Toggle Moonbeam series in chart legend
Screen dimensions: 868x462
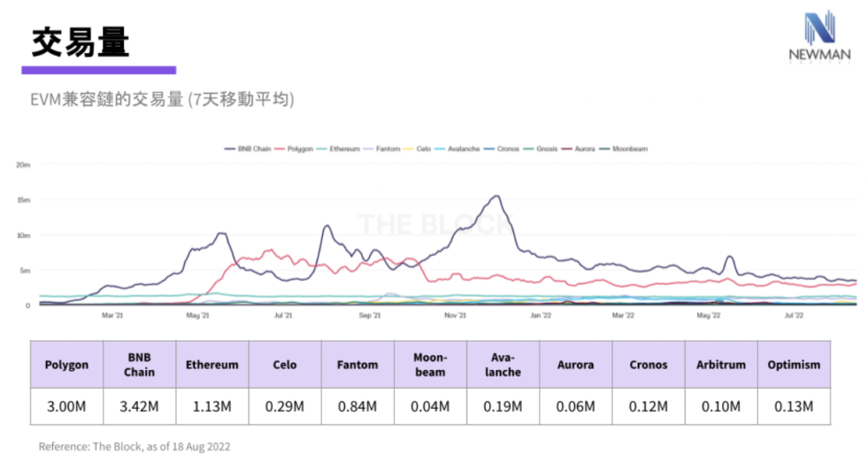pos(623,149)
